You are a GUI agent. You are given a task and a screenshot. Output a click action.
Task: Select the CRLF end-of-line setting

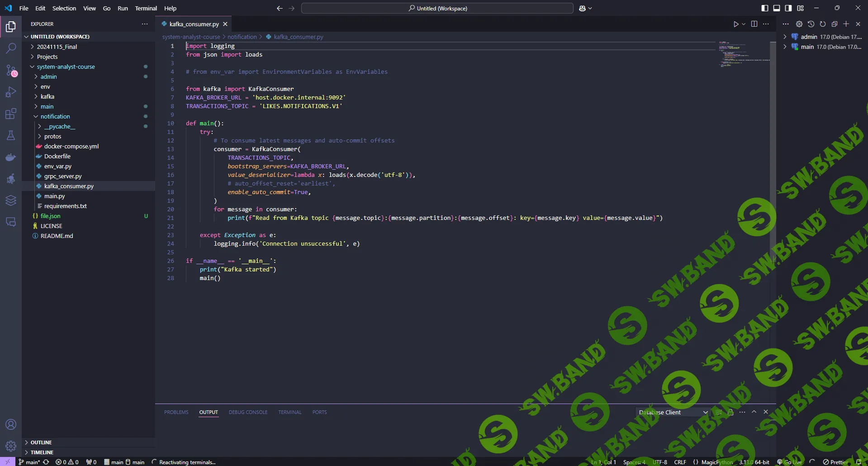tap(680, 462)
